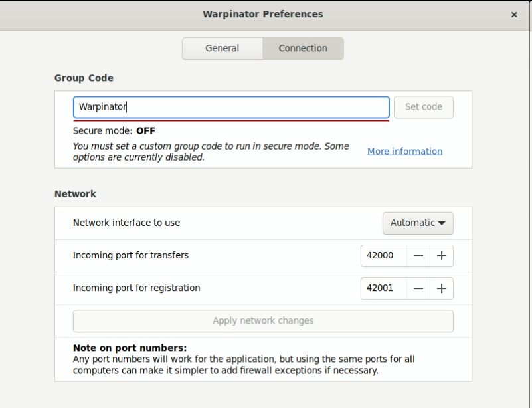This screenshot has width=532, height=408.
Task: Decrease the incoming transfers port value
Action: [418, 256]
